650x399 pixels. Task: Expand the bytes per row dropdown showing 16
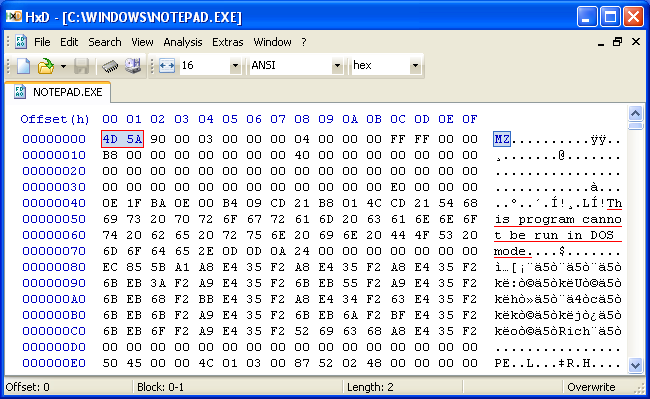click(235, 65)
